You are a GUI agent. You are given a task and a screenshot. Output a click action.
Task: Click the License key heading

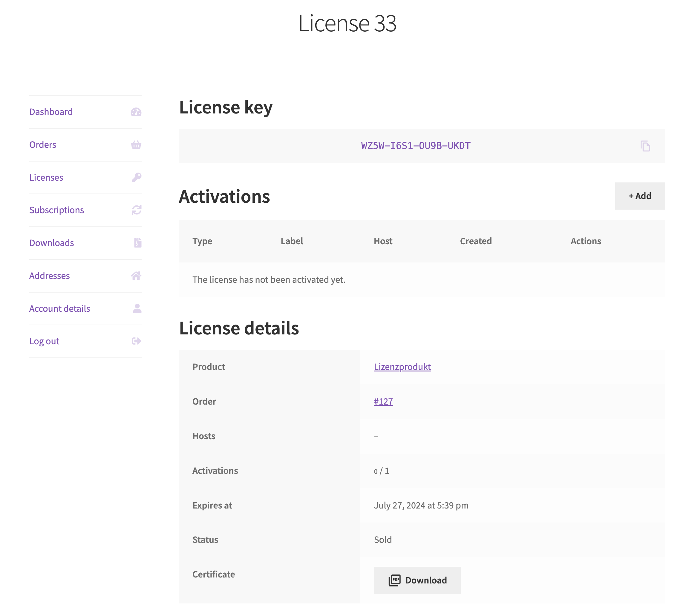[226, 107]
